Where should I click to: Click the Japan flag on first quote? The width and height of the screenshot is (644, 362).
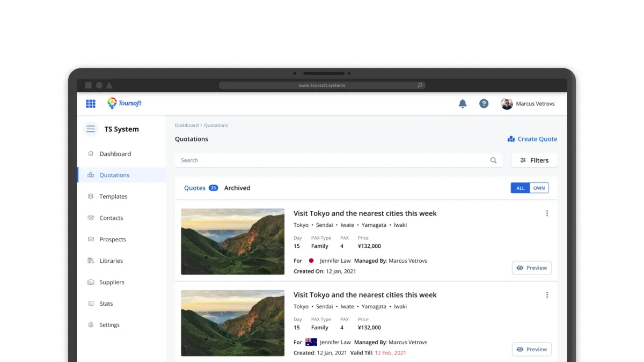(x=311, y=261)
